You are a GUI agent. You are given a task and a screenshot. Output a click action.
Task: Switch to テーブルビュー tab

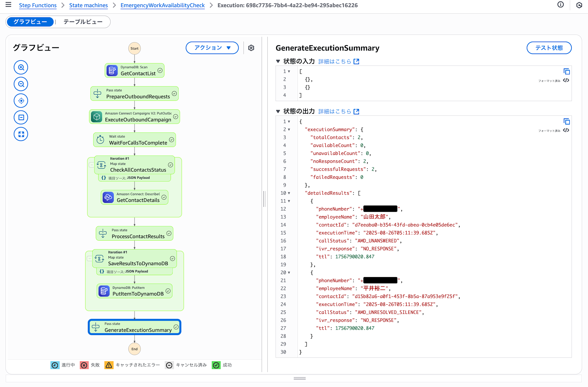pyautogui.click(x=83, y=22)
